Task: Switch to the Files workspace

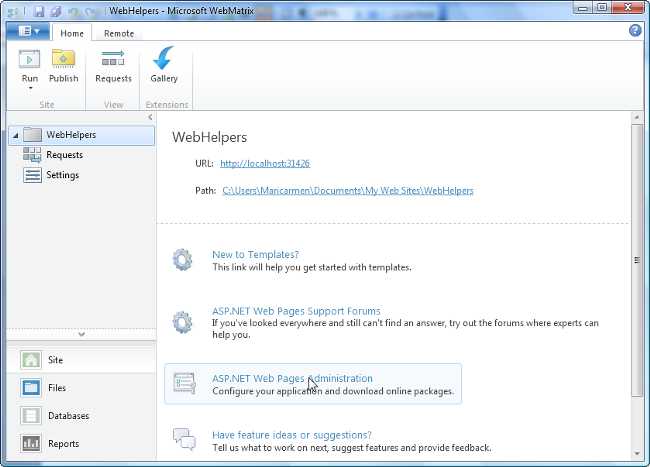Action: click(x=57, y=388)
